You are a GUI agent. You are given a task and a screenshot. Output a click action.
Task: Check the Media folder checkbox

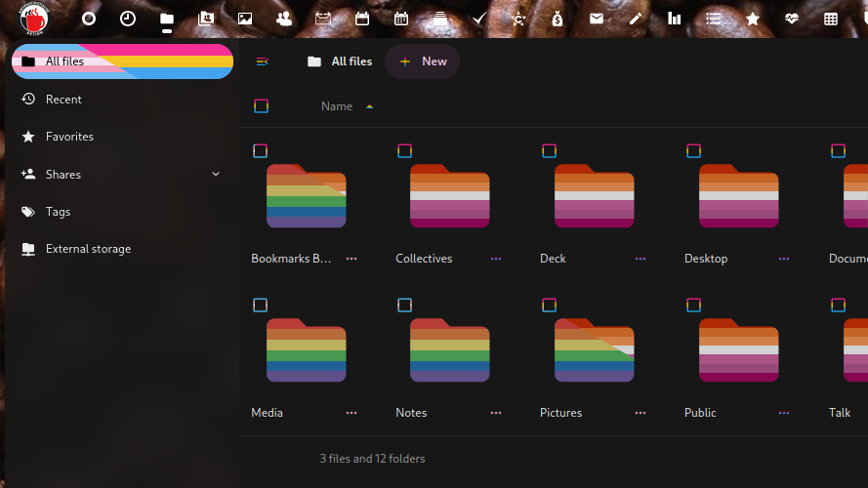pos(260,305)
